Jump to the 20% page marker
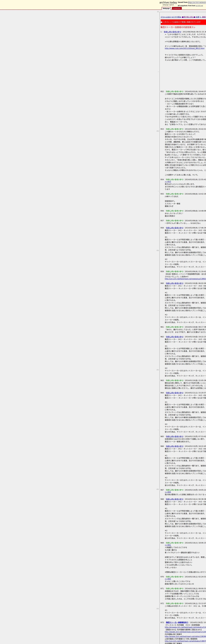The height and width of the screenshot is (644, 206). click(x=158, y=250)
